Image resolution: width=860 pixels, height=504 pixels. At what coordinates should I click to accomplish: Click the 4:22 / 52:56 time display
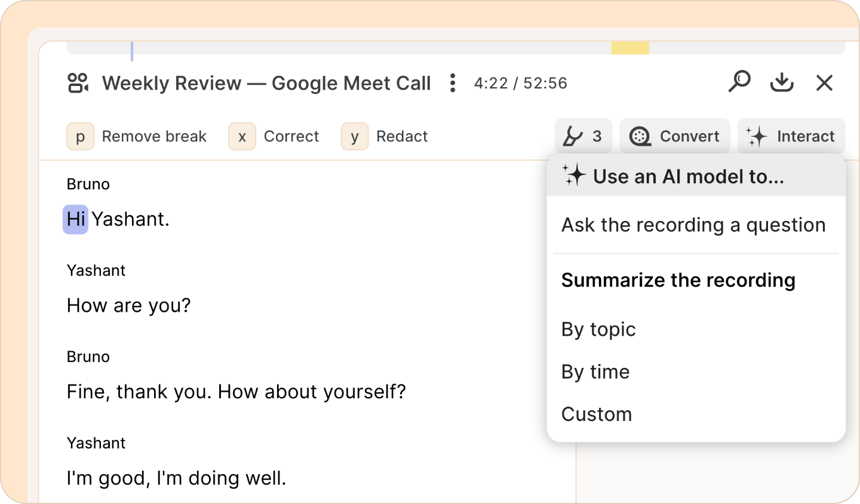tap(521, 83)
